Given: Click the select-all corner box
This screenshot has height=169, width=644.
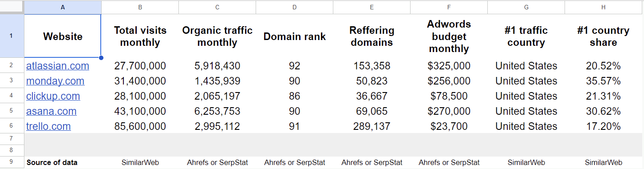Looking at the screenshot, I should pyautogui.click(x=12, y=7).
